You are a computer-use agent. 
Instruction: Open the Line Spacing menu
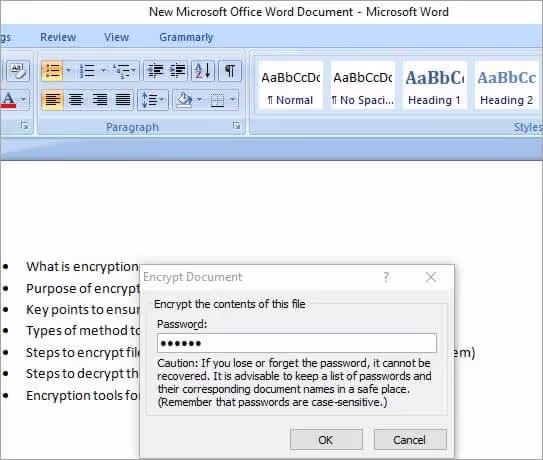coord(153,100)
